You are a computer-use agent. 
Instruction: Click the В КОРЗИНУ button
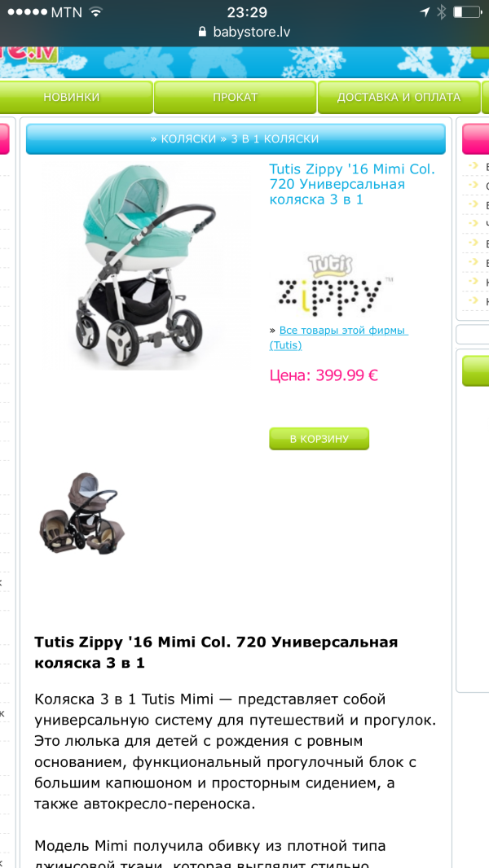point(319,439)
